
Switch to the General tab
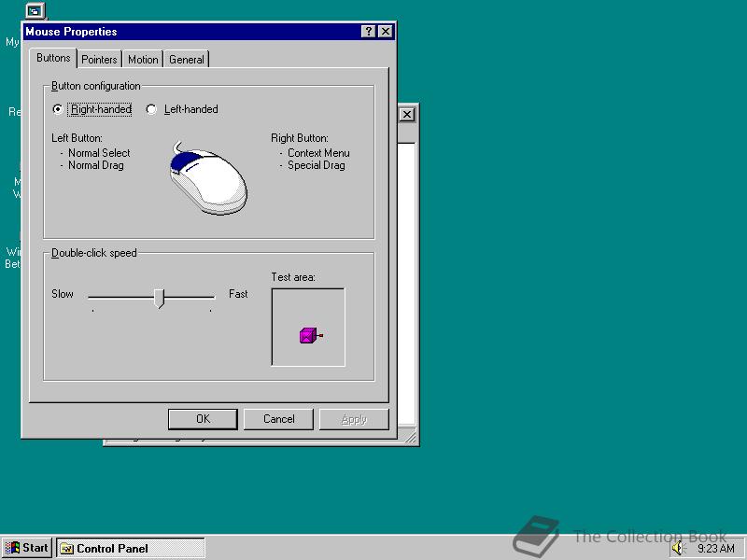pyautogui.click(x=186, y=60)
